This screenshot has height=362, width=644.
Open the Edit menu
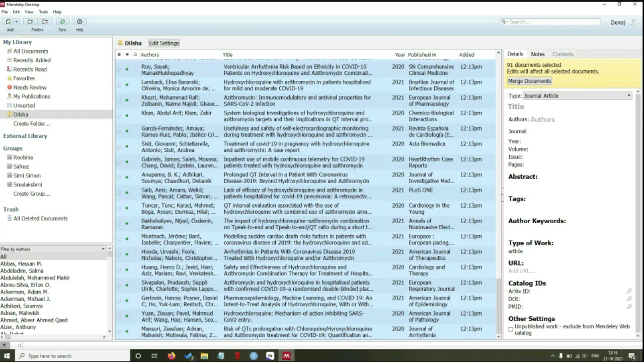(16, 12)
